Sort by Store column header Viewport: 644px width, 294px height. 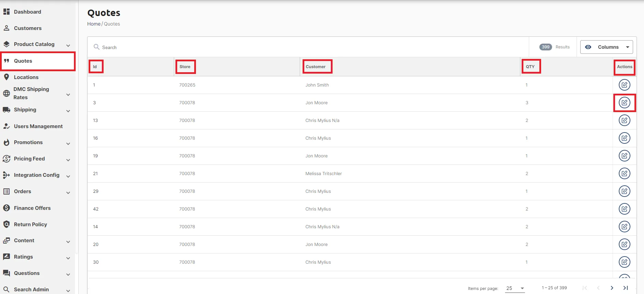[185, 67]
